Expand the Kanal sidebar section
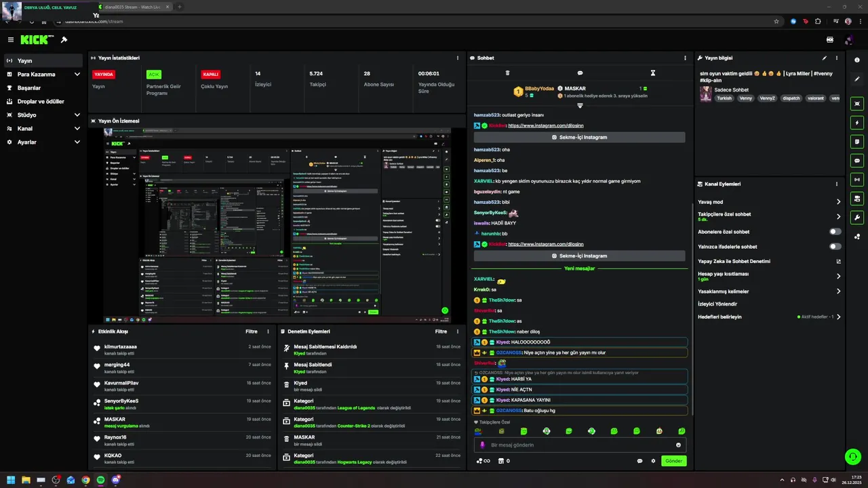The height and width of the screenshot is (488, 868). coord(77,129)
